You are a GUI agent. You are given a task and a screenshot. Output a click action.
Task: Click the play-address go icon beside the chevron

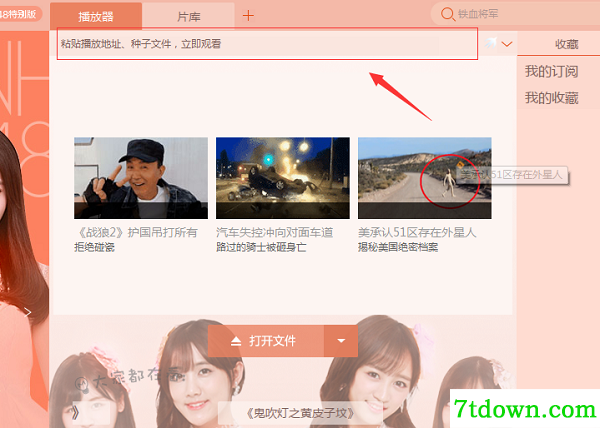click(x=490, y=43)
